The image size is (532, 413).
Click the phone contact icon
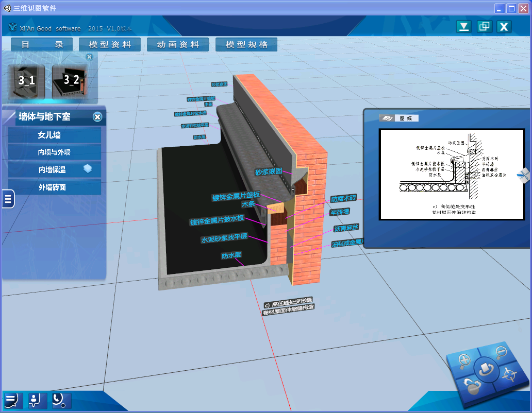pyautogui.click(x=61, y=400)
